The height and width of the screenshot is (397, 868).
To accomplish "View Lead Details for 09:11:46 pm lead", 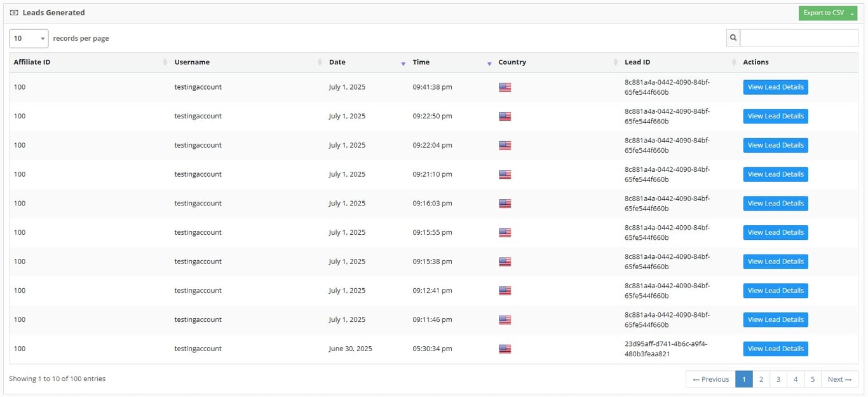I will pos(775,319).
